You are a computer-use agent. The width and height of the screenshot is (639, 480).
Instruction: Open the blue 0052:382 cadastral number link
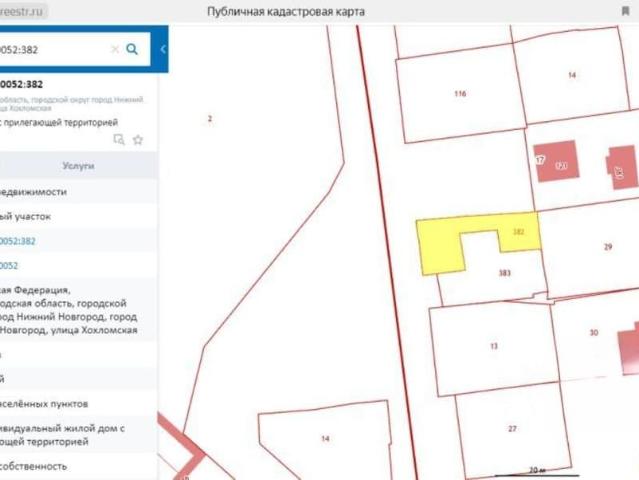click(x=18, y=241)
